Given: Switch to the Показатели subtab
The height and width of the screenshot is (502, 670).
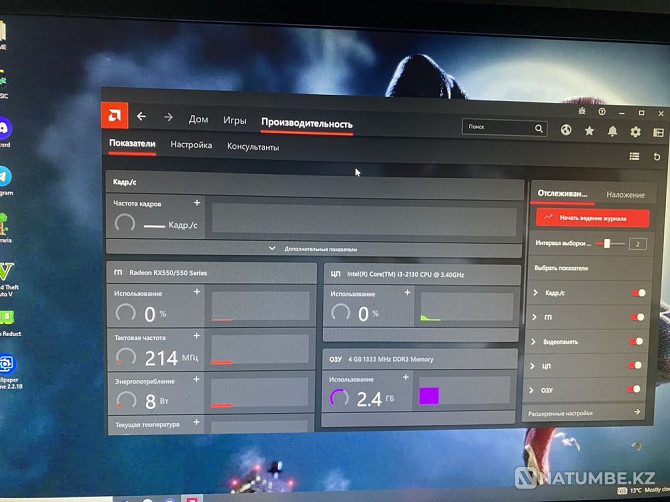Looking at the screenshot, I should pos(132,143).
